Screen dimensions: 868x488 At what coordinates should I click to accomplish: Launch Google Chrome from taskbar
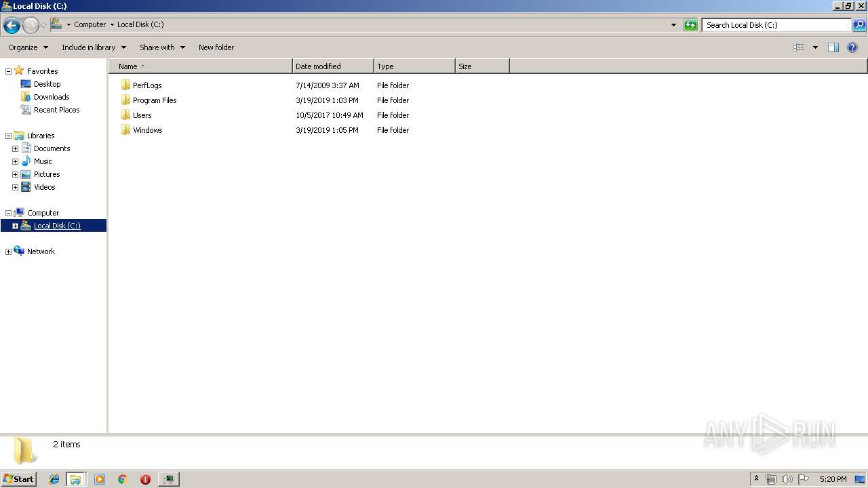tap(123, 479)
